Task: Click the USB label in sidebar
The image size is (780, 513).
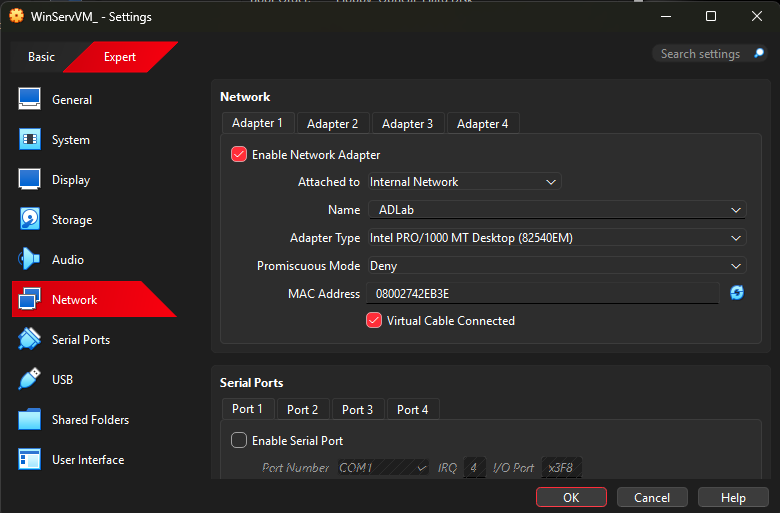Action: (62, 380)
